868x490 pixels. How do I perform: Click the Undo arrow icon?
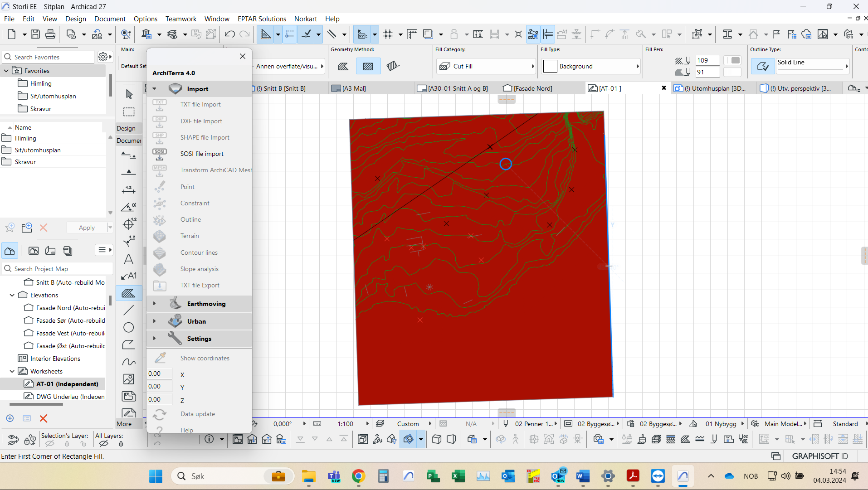point(229,34)
